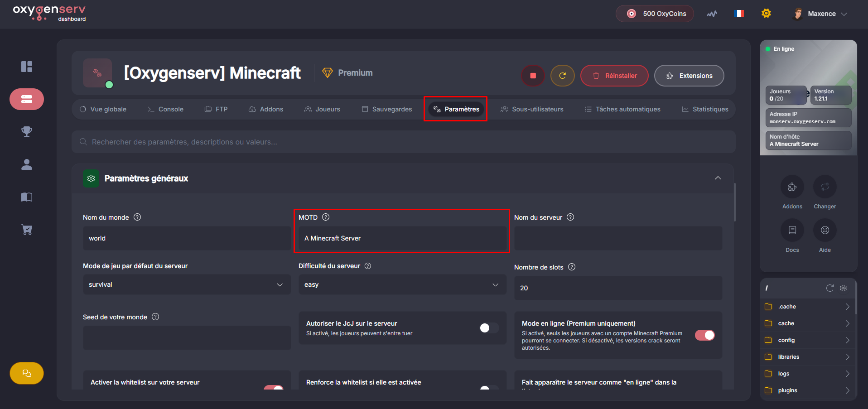The image size is (868, 409).
Task: Click the French flag language icon
Action: click(x=738, y=14)
